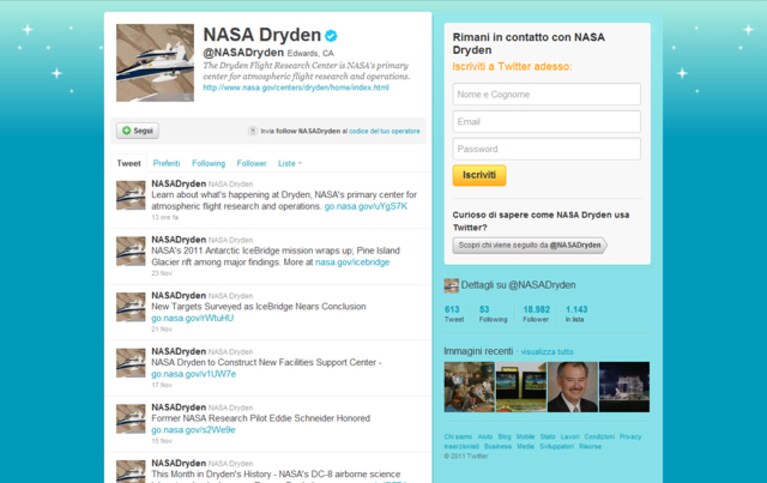Select the Tweet tab
The width and height of the screenshot is (767, 483).
coord(129,163)
